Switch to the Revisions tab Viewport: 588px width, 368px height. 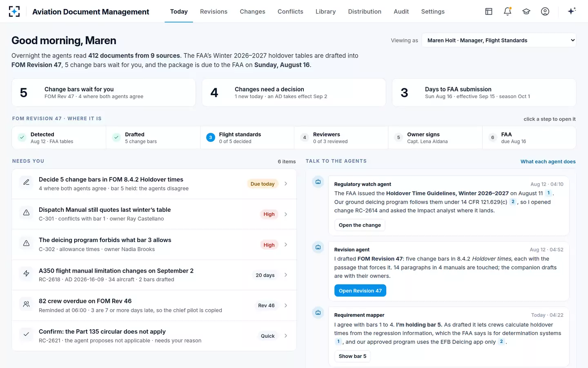tap(214, 11)
